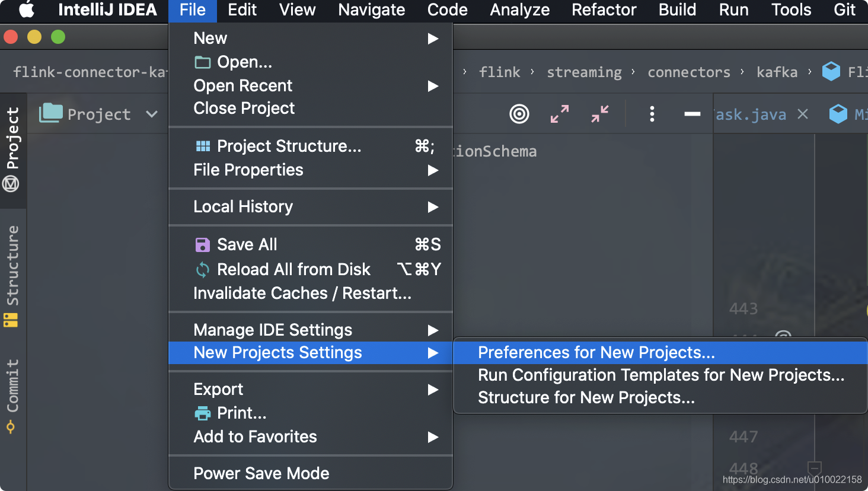
Task: Open the IntelliJ IDEA application menu
Action: tap(107, 10)
